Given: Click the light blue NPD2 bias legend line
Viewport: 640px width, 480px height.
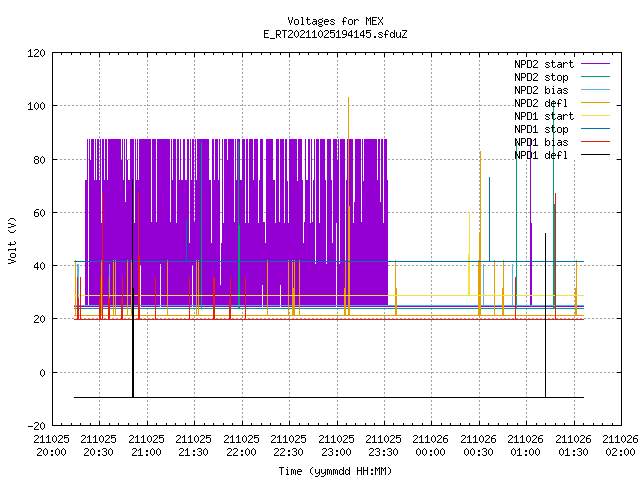Looking at the screenshot, I should (x=596, y=90).
